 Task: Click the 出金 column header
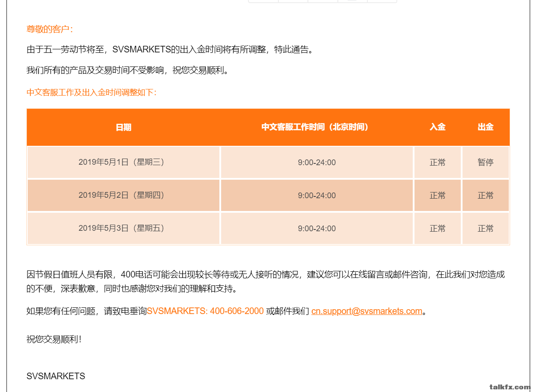[485, 127]
